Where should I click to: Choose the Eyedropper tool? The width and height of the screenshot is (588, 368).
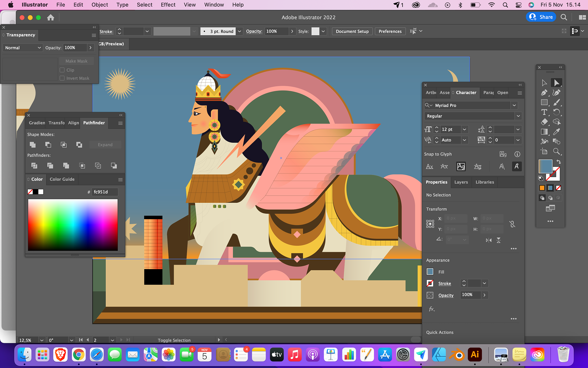tap(556, 132)
